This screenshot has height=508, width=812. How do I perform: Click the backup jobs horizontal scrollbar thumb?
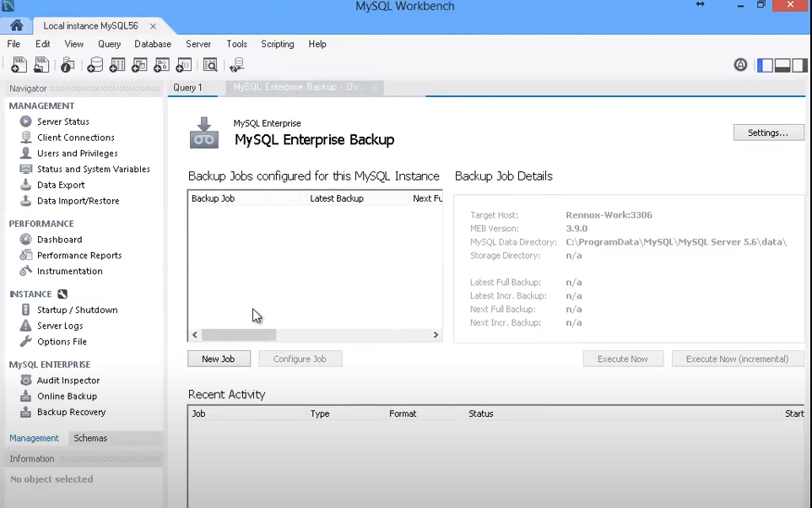point(239,335)
